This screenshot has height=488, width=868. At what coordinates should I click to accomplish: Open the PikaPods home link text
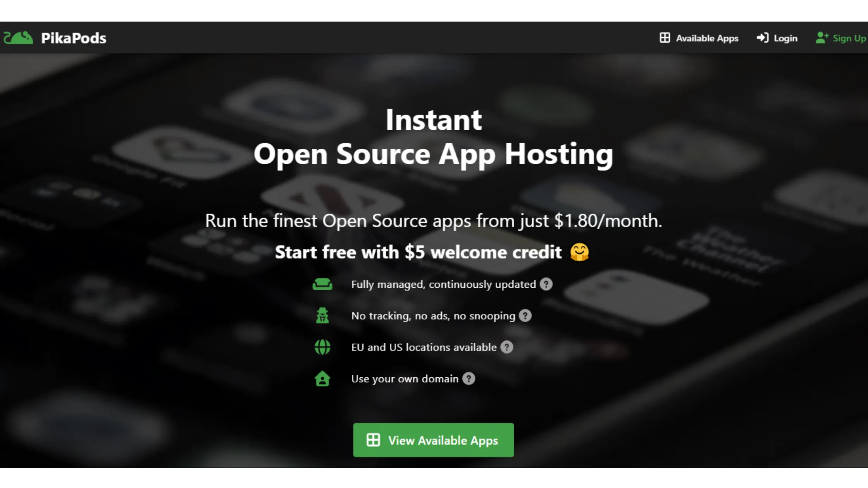[74, 38]
